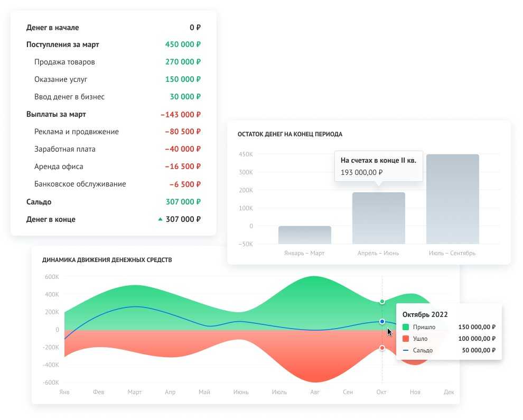Collapse the Выплаты за март group row

tap(56, 114)
